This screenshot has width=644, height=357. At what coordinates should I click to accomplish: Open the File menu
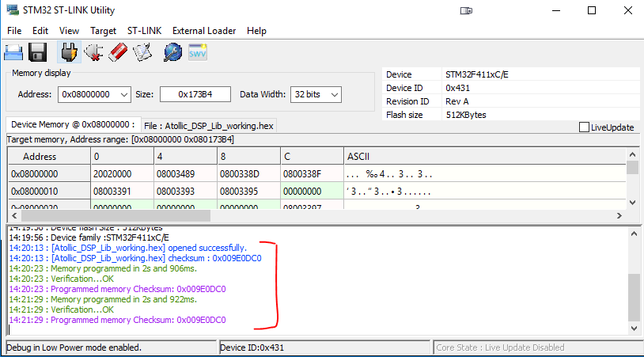pos(14,31)
